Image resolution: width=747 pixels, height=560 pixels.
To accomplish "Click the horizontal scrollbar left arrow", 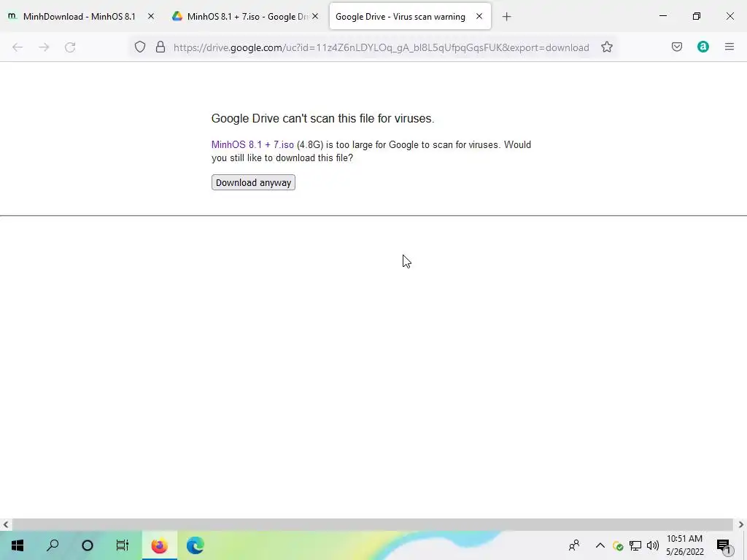I will click(x=6, y=524).
